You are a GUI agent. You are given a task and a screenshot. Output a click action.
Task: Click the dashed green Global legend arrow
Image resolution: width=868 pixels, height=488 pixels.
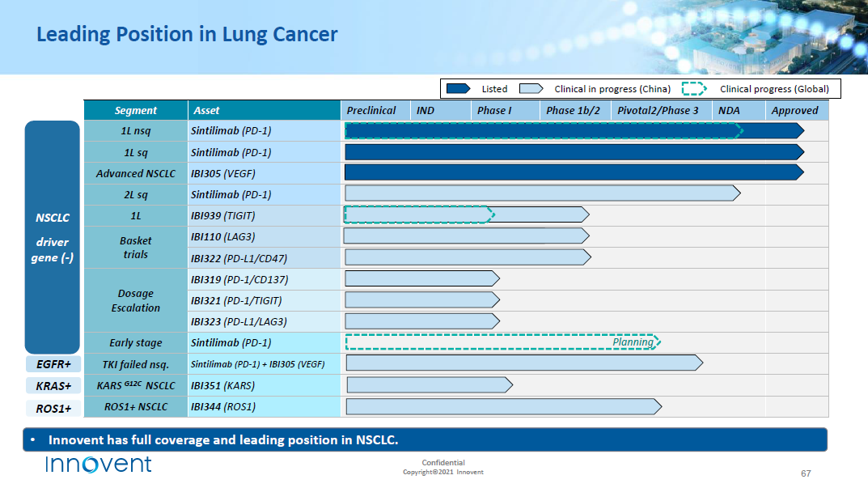pyautogui.click(x=694, y=89)
